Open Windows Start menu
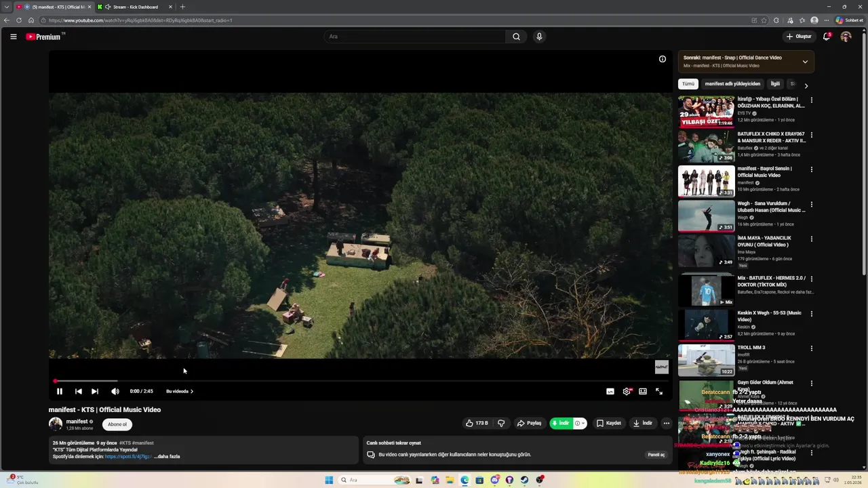868x488 pixels. pyautogui.click(x=329, y=480)
